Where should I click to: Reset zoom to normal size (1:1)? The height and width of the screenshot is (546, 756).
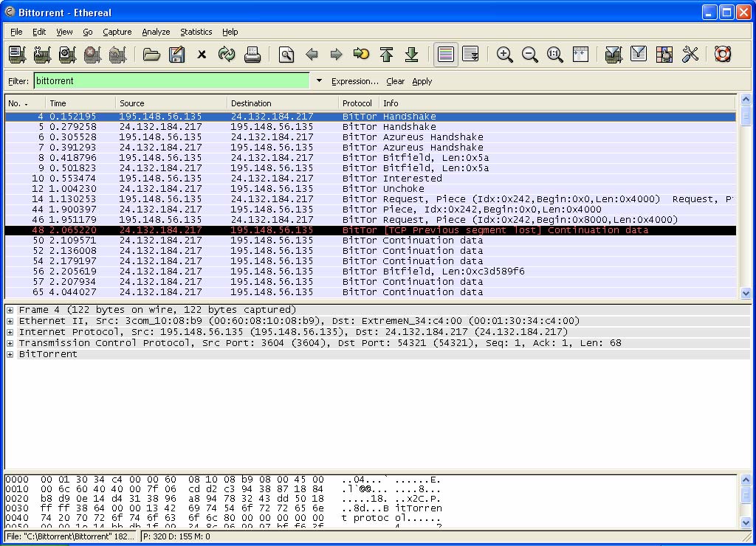point(555,55)
